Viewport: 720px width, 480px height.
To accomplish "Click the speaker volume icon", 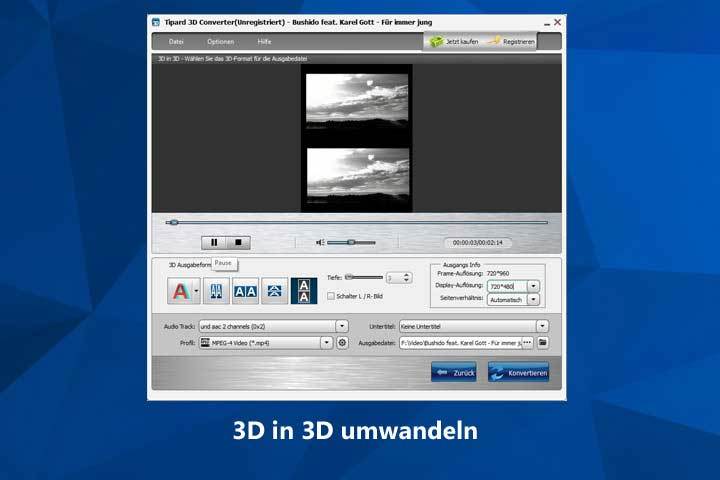I will pyautogui.click(x=321, y=242).
